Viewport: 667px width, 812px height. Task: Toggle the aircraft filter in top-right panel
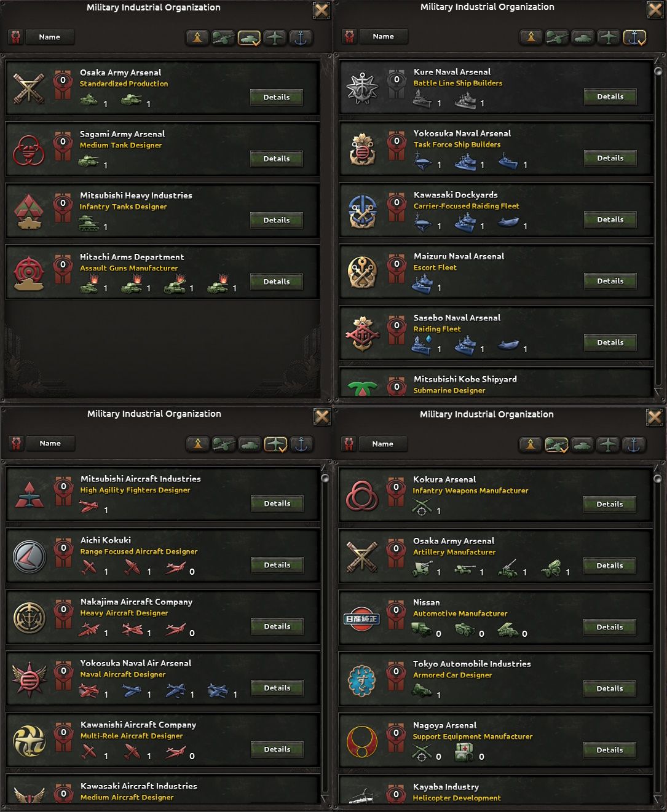click(x=609, y=37)
